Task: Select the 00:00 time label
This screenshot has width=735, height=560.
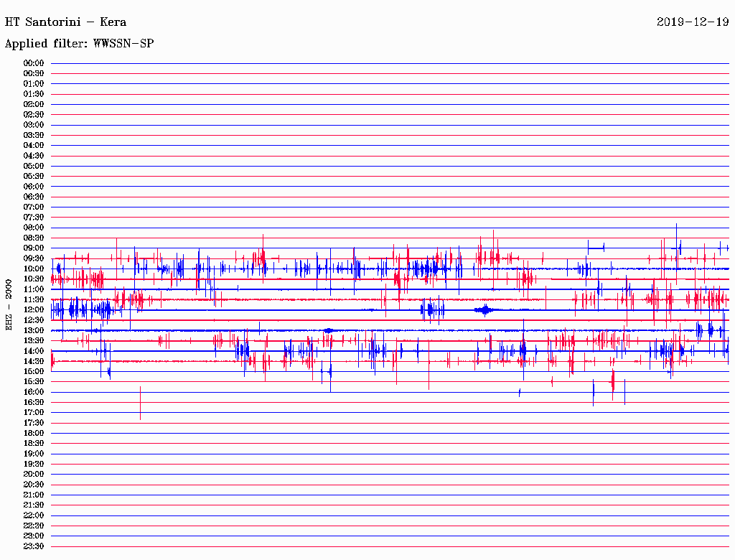Action: [x=34, y=63]
